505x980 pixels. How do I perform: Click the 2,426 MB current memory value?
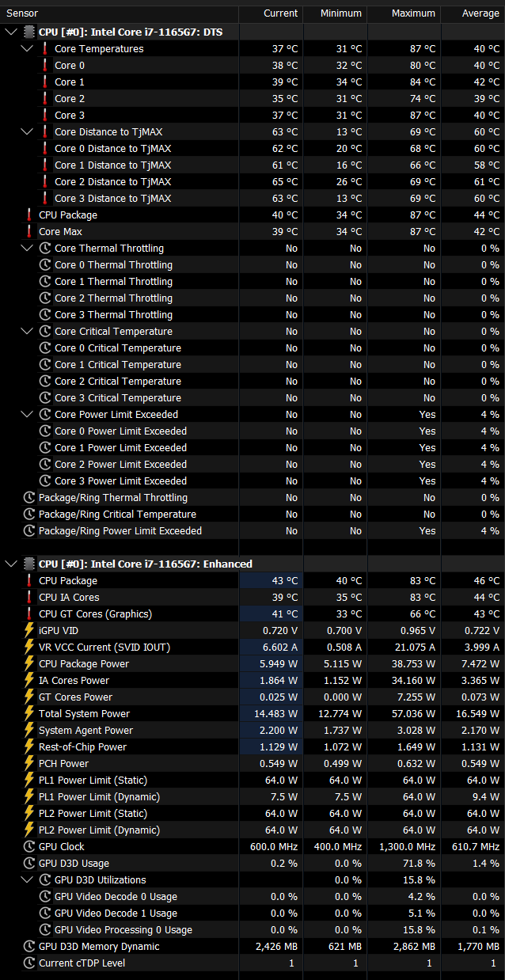click(x=277, y=946)
